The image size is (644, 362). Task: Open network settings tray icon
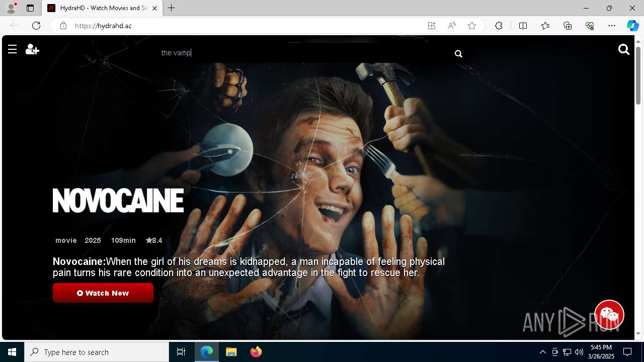tap(567, 352)
